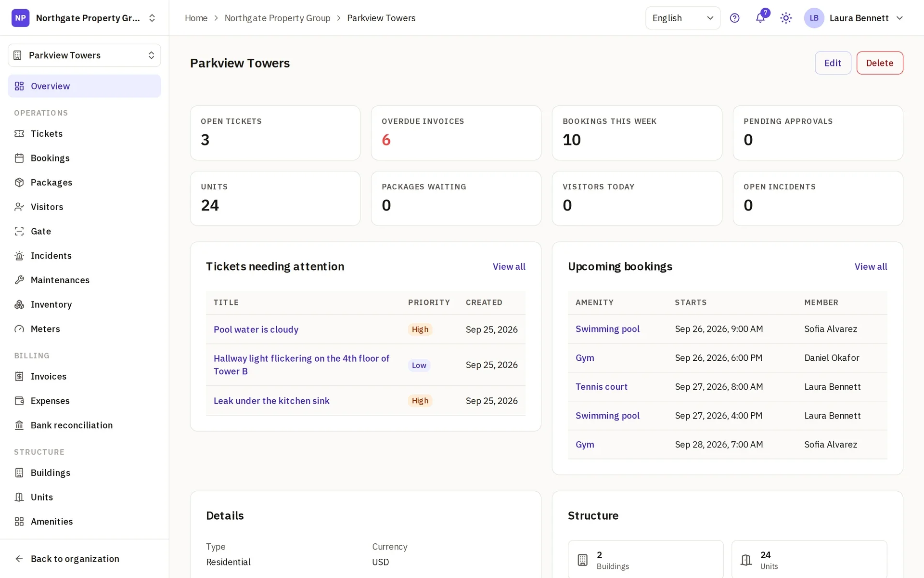
Task: Click the Pending Approvals card
Action: [x=818, y=133]
